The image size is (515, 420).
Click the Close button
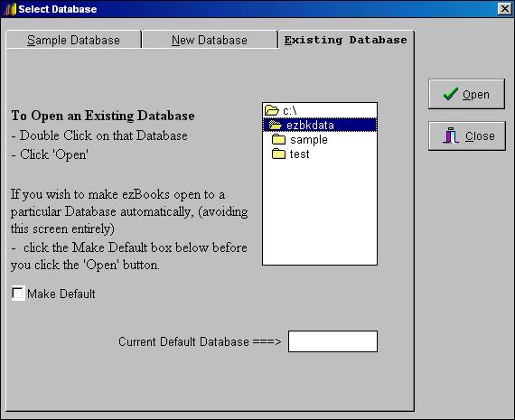point(467,136)
